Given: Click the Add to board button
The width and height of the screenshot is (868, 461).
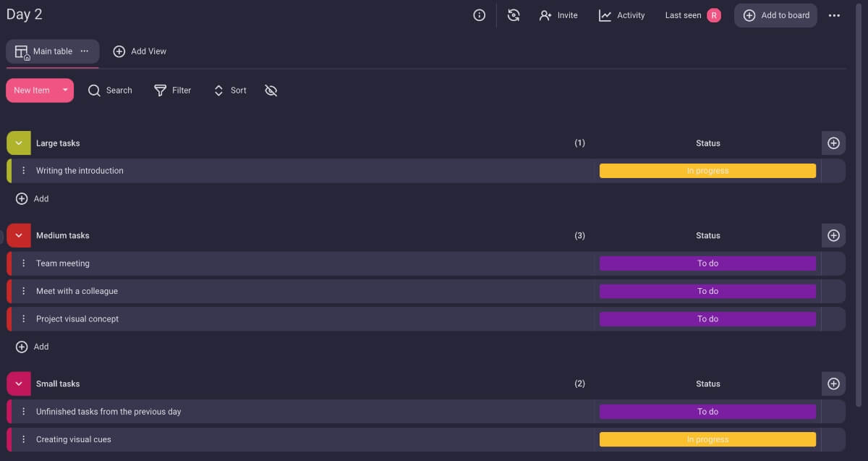Looking at the screenshot, I should [x=775, y=15].
